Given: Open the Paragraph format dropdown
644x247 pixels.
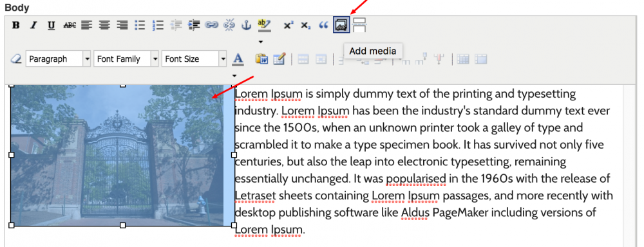Looking at the screenshot, I should 59,59.
